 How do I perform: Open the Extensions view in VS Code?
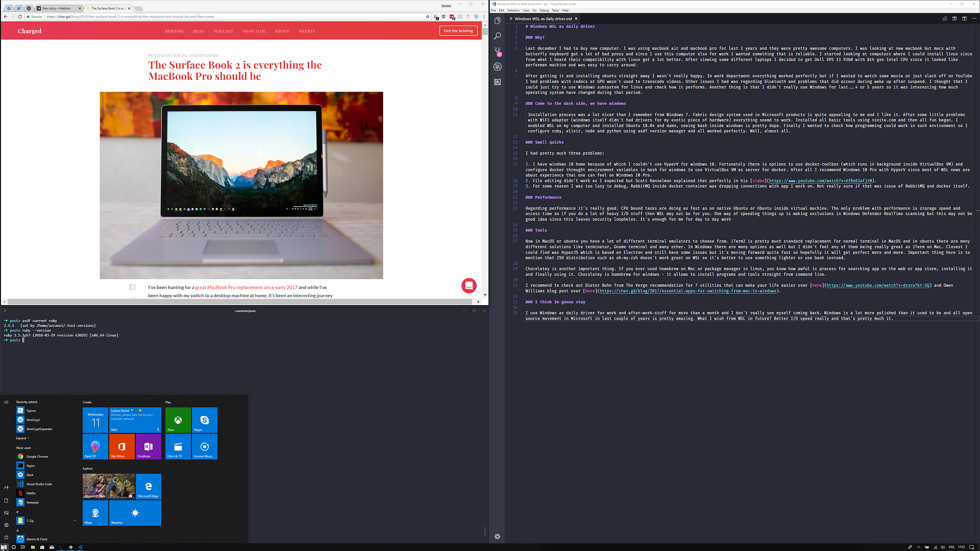pyautogui.click(x=498, y=82)
